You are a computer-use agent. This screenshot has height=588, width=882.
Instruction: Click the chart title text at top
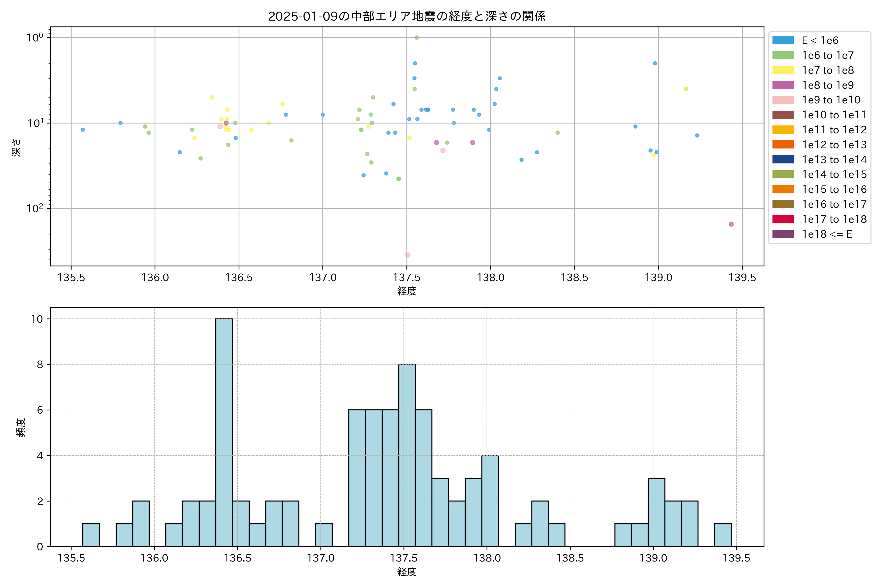tap(407, 16)
